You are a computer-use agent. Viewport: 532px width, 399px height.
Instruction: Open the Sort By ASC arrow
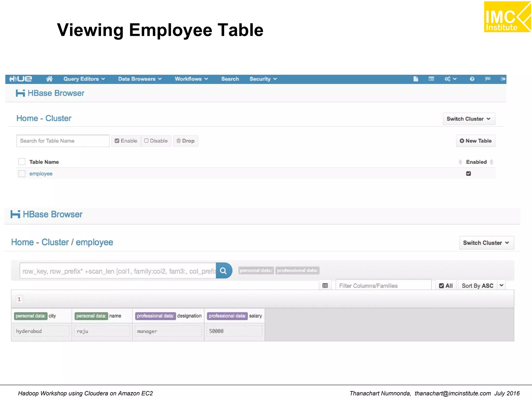[x=501, y=285]
